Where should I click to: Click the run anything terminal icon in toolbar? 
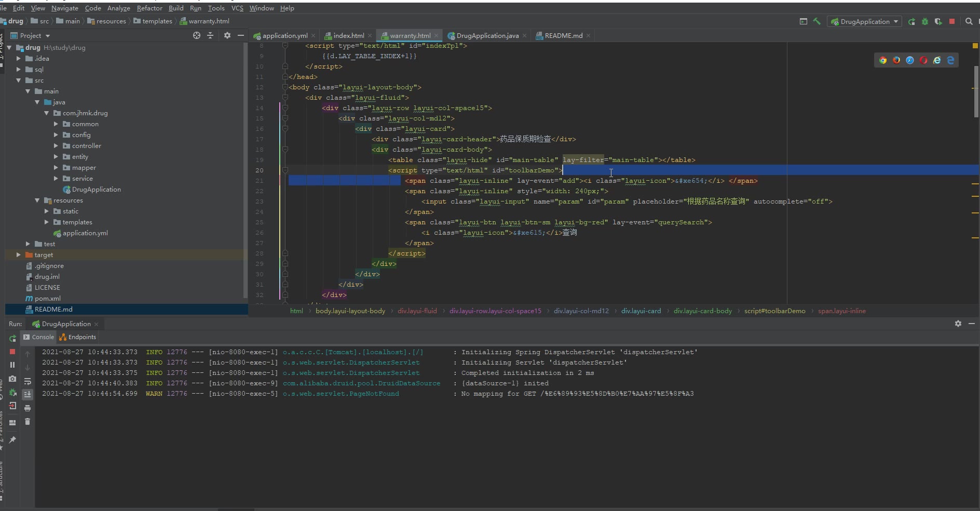coord(804,21)
